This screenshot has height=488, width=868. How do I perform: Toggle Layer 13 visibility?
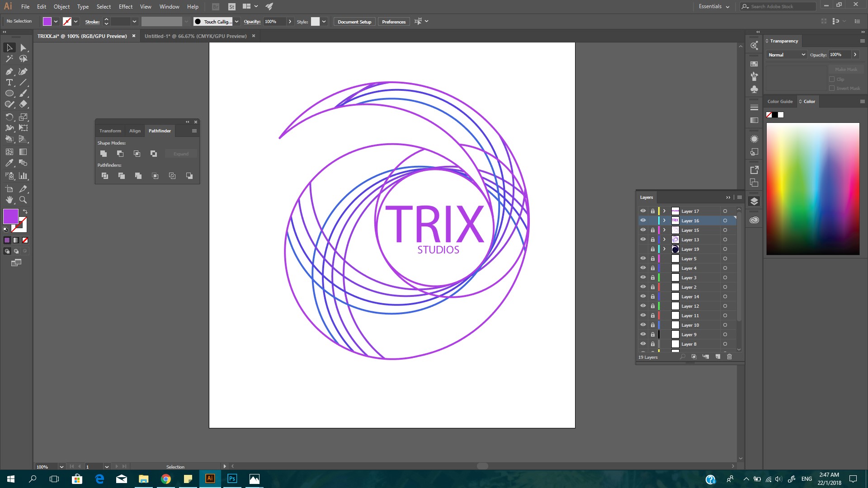643,239
